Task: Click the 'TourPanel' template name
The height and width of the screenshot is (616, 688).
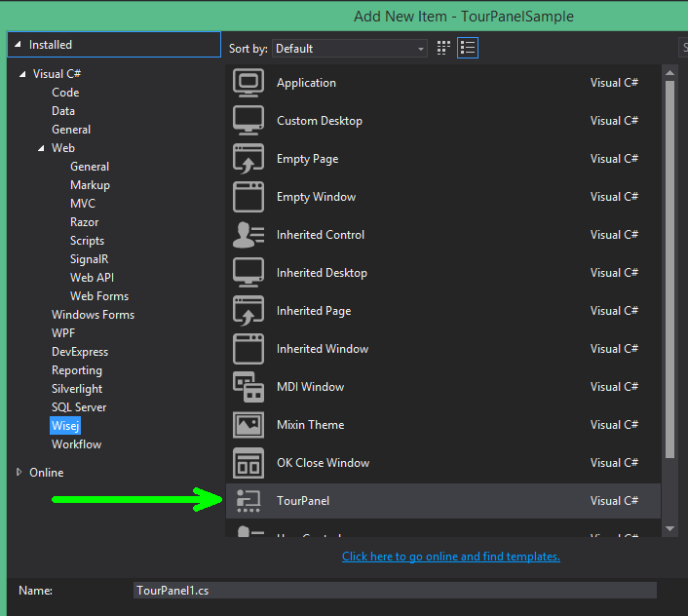Action: [x=303, y=501]
